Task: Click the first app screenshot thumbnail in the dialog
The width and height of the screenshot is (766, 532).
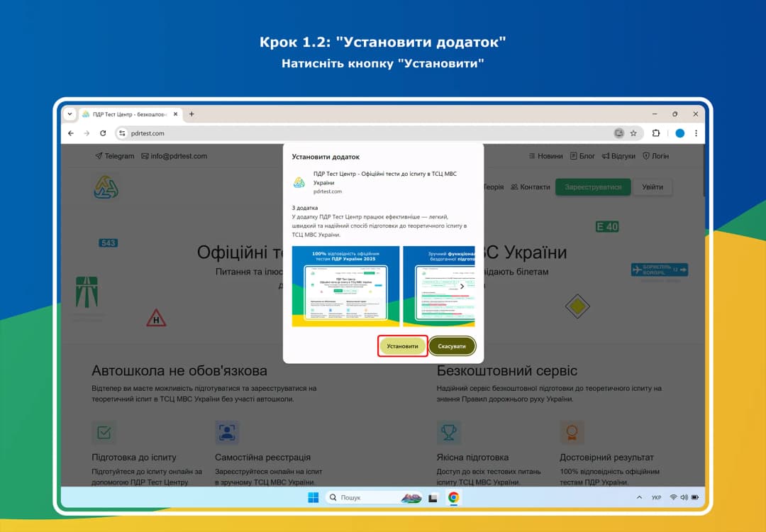Action: click(345, 287)
